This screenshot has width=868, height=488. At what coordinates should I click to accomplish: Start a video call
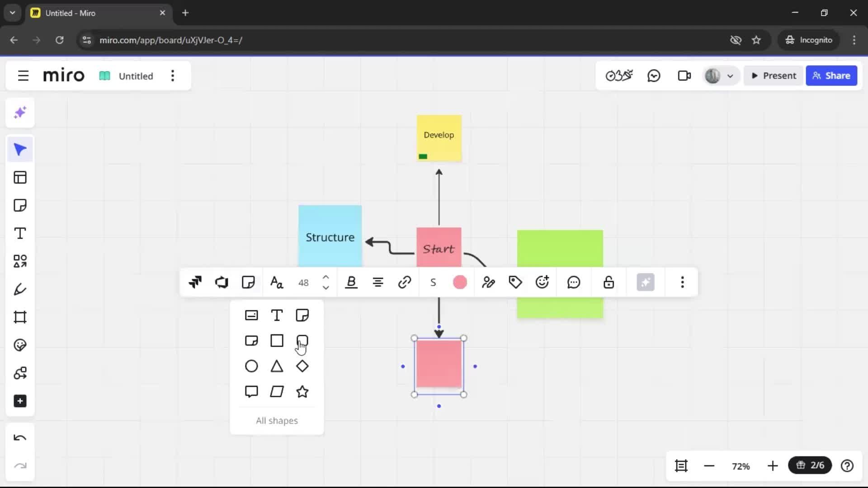coord(684,76)
